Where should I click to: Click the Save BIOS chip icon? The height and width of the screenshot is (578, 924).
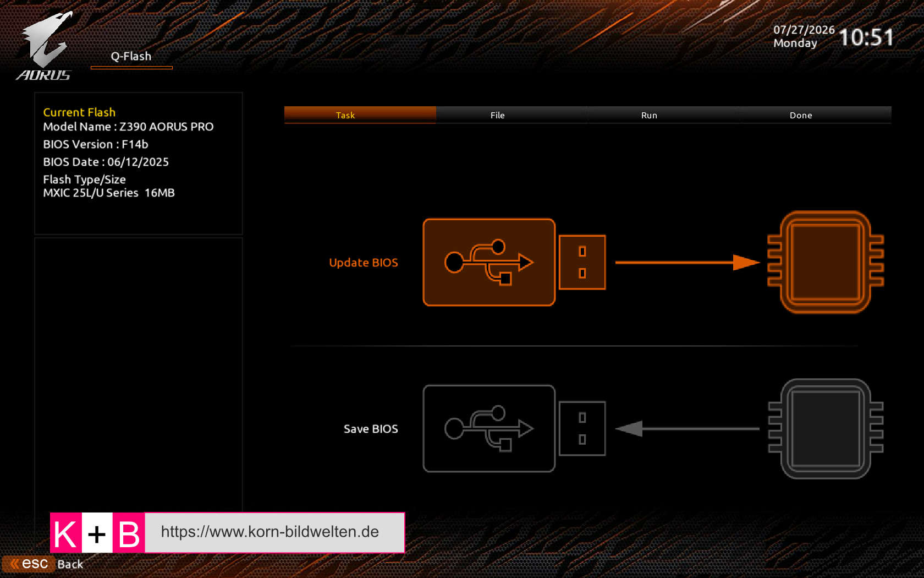click(x=826, y=428)
